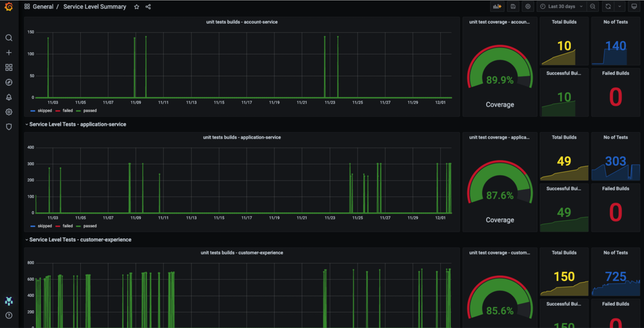
Task: Open the Grafana home logo
Action: tap(9, 6)
